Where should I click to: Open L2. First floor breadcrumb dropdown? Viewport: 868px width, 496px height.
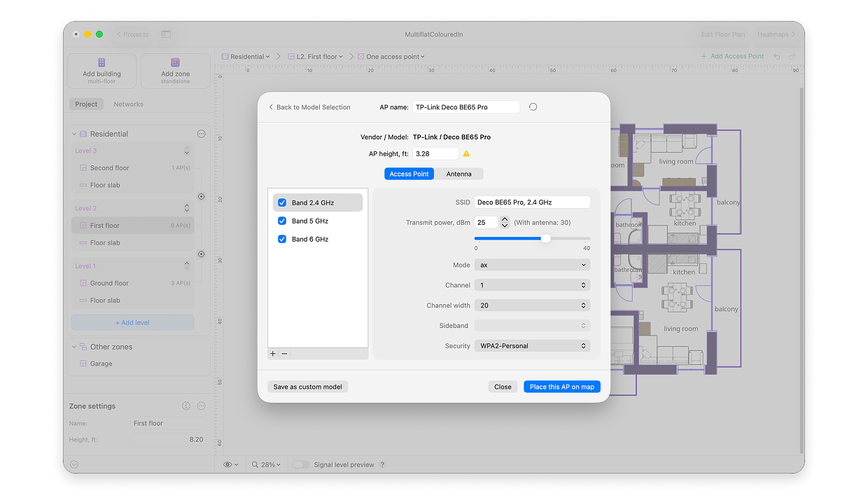coord(316,57)
